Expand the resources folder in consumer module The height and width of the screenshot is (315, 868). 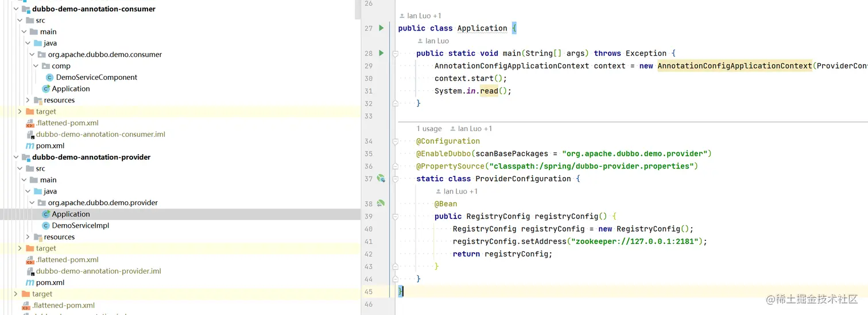coord(28,100)
